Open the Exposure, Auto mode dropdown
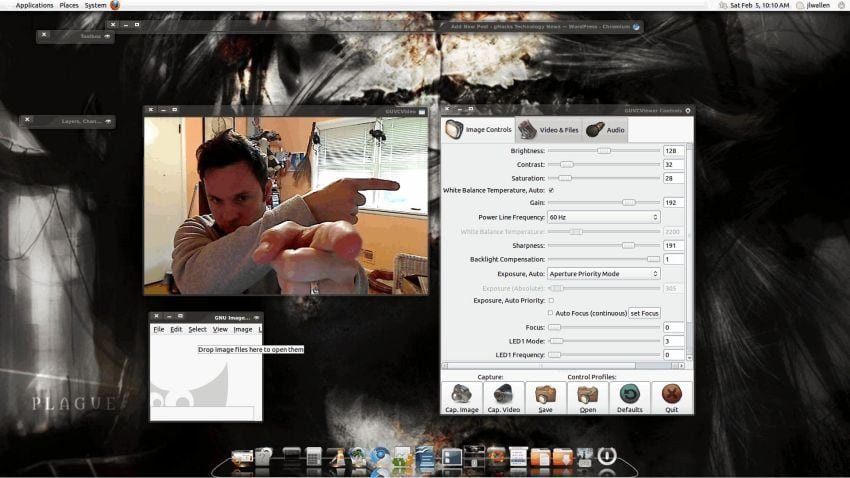This screenshot has width=850, height=478. (x=603, y=274)
